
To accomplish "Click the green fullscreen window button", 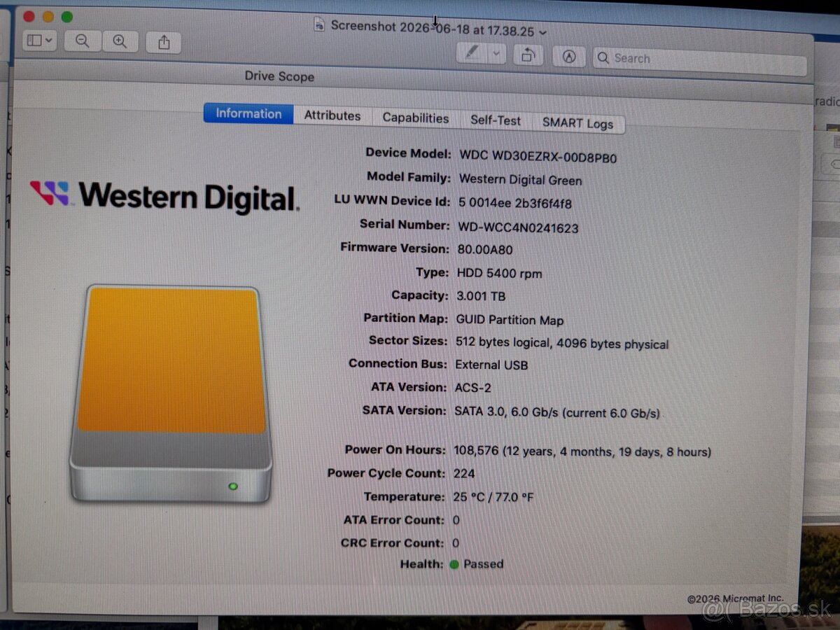I will click(x=67, y=17).
